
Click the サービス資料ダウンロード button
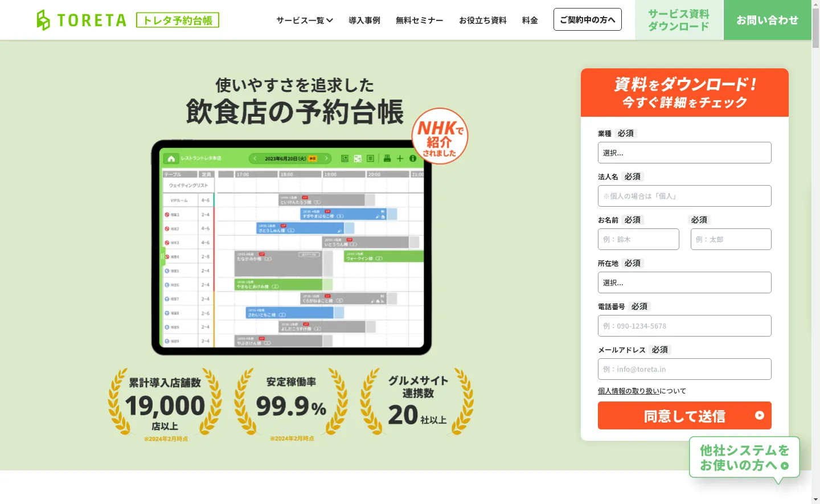click(x=679, y=20)
